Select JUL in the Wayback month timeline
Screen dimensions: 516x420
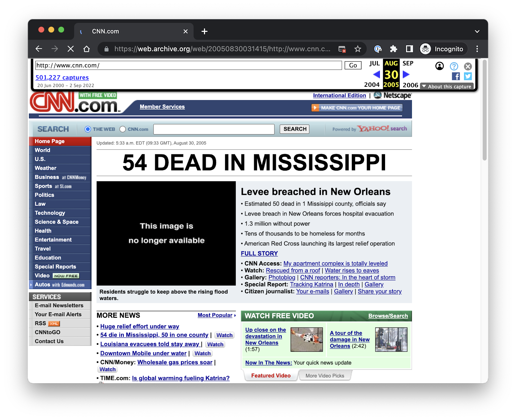[374, 64]
